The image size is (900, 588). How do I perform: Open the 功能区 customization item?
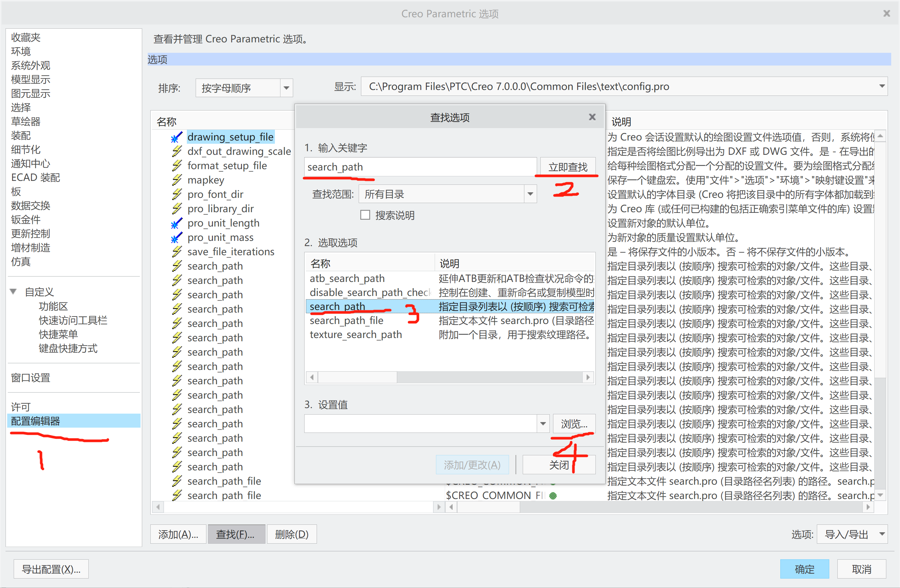click(53, 306)
